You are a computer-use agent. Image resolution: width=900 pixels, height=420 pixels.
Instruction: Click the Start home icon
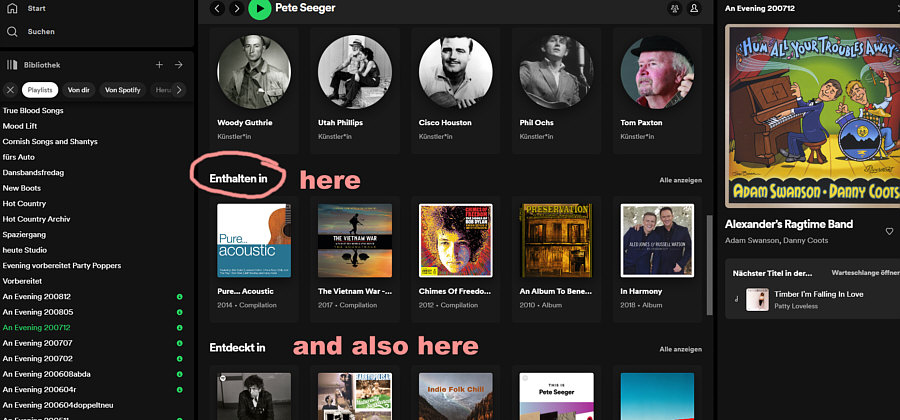[x=12, y=8]
